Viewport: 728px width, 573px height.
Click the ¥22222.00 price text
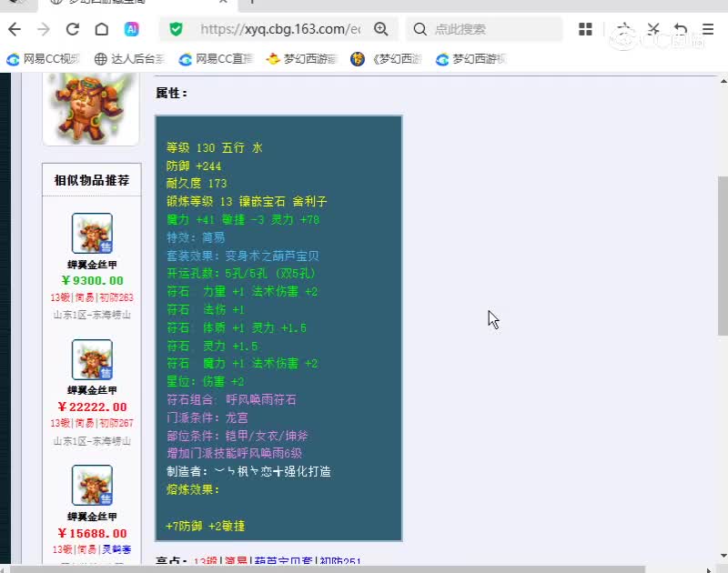pyautogui.click(x=92, y=407)
